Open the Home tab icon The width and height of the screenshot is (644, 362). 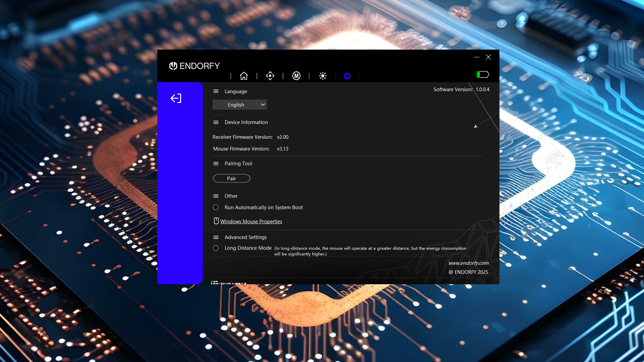pos(244,76)
